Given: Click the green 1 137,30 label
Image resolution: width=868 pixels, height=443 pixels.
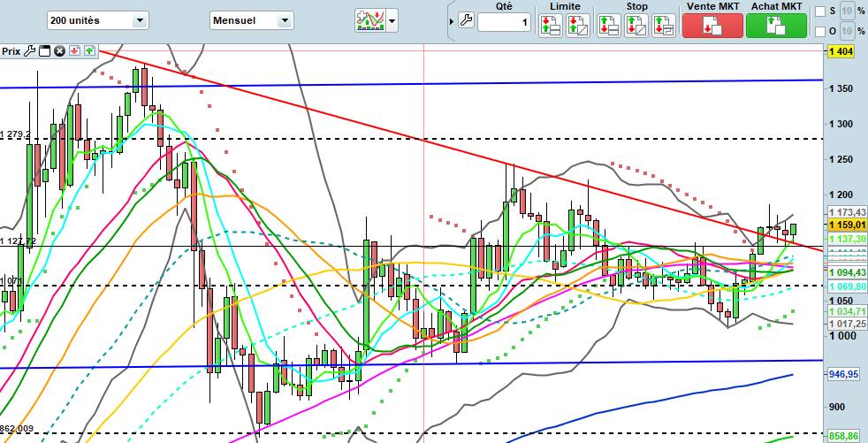Looking at the screenshot, I should 847,238.
